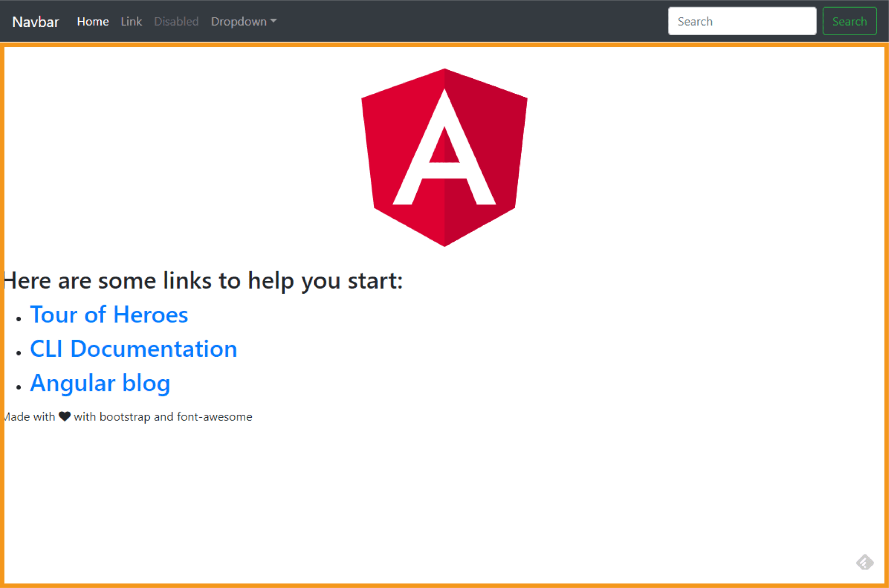Click the Link item in the navbar
This screenshot has height=588, width=889.
[131, 21]
